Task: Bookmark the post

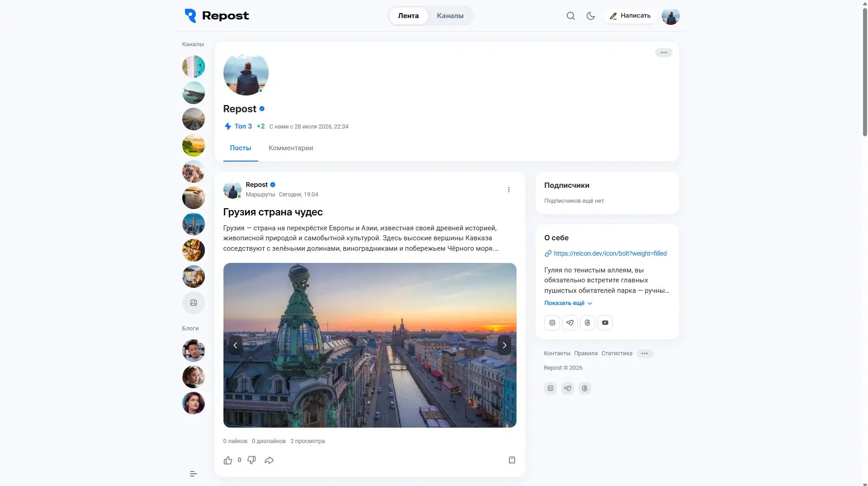Action: pos(512,460)
